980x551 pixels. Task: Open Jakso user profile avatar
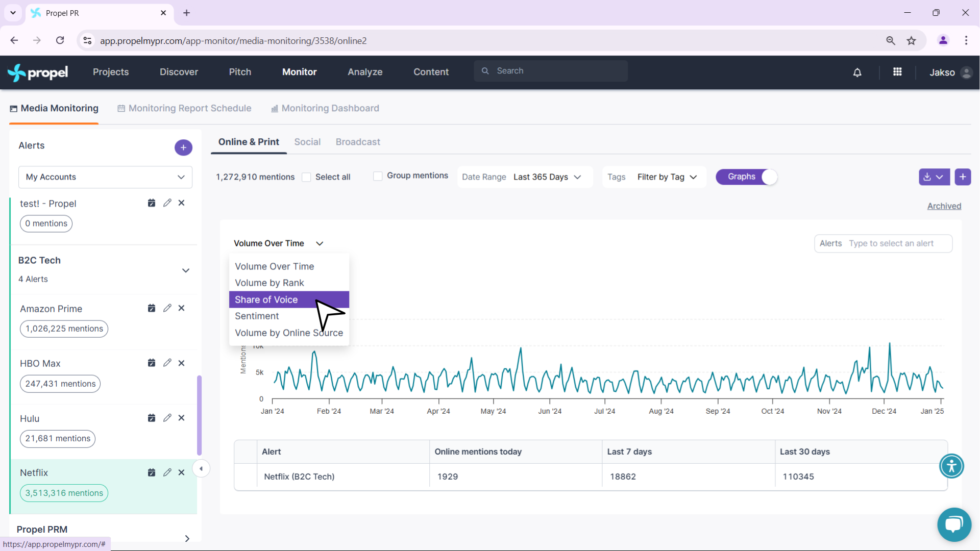click(966, 72)
